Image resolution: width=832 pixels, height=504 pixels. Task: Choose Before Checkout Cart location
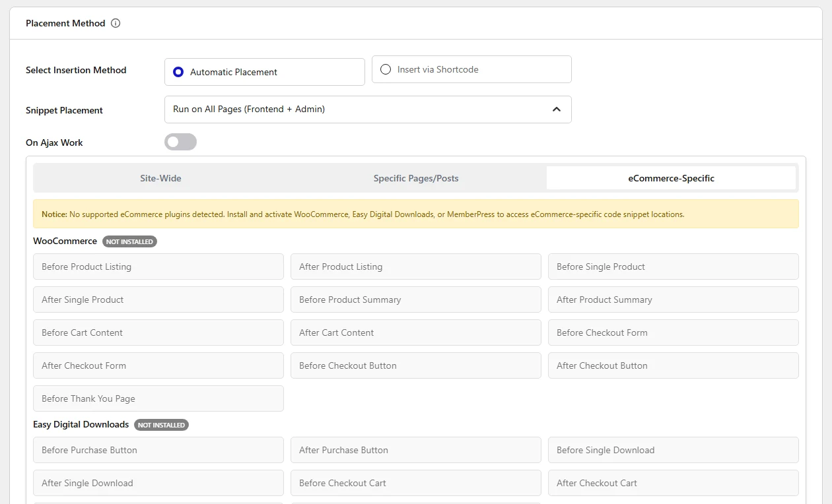(x=416, y=483)
